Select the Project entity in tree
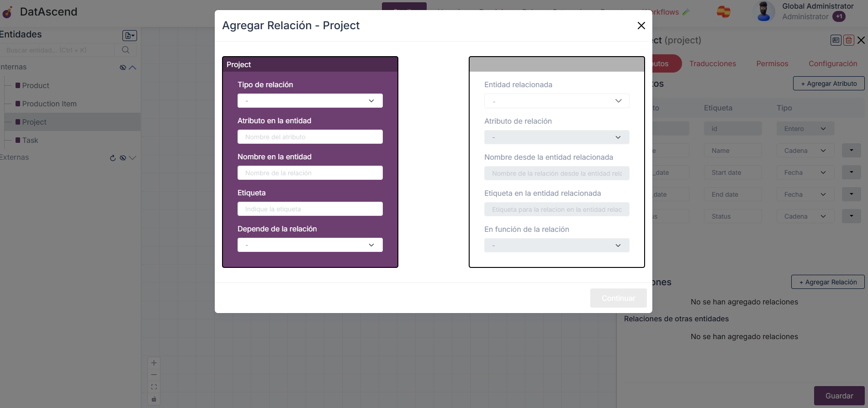 (34, 122)
